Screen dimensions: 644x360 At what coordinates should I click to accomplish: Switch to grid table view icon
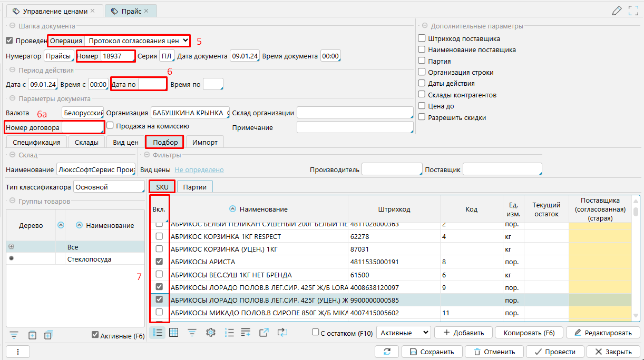[x=173, y=332]
